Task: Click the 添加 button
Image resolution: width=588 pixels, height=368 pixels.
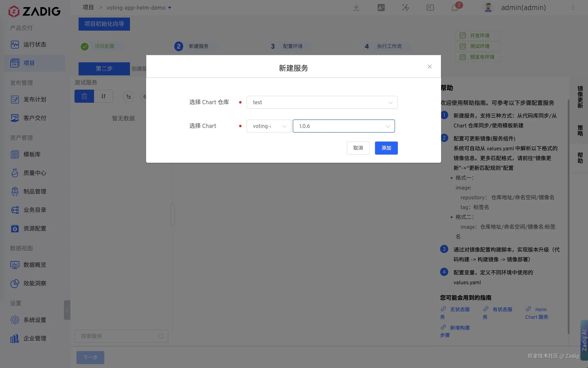Action: (386, 148)
